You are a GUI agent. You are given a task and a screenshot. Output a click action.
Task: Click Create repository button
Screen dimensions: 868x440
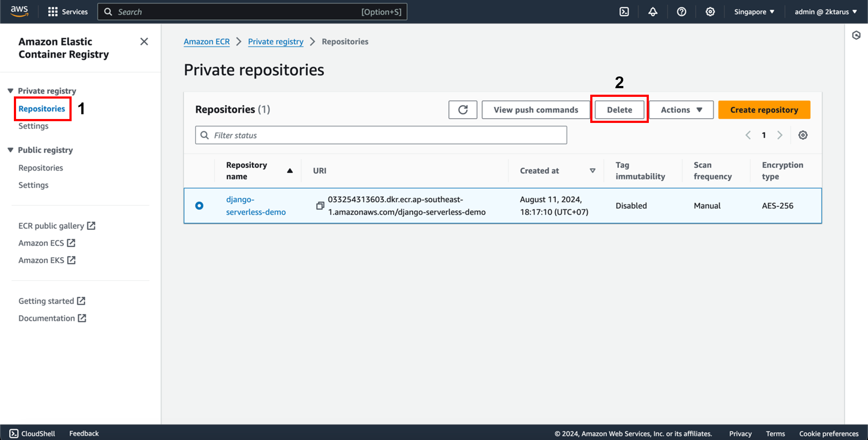coord(764,110)
